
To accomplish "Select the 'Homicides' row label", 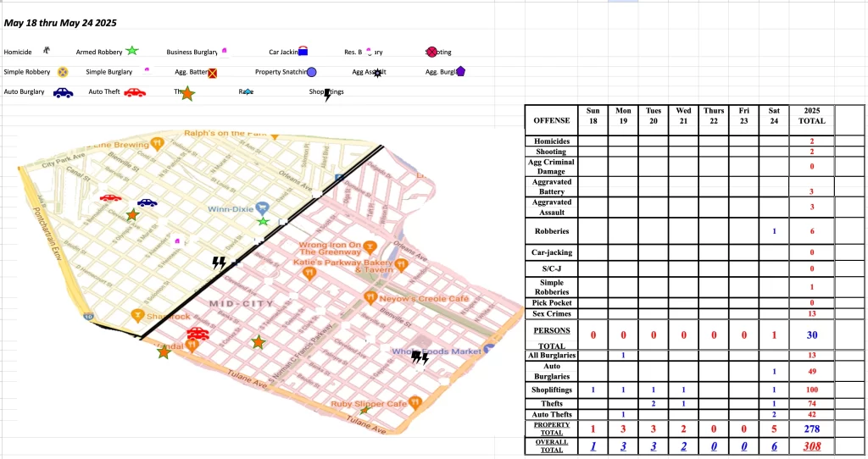I will coord(551,141).
